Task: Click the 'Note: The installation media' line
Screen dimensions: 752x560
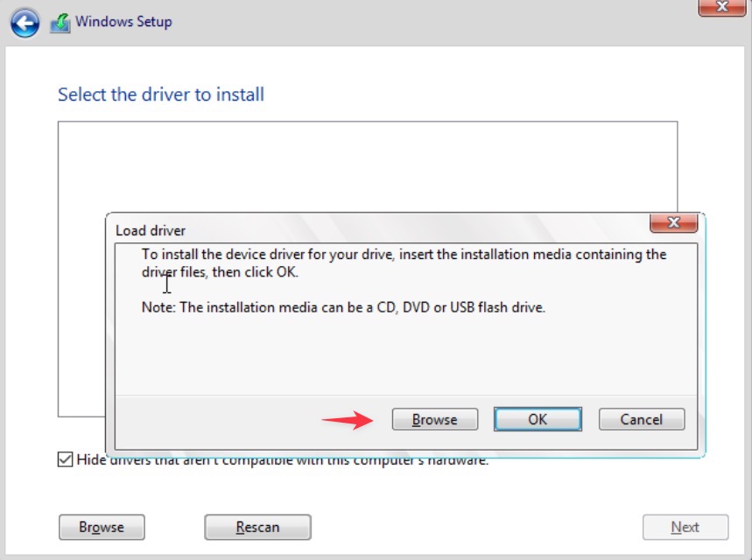Action: point(343,307)
